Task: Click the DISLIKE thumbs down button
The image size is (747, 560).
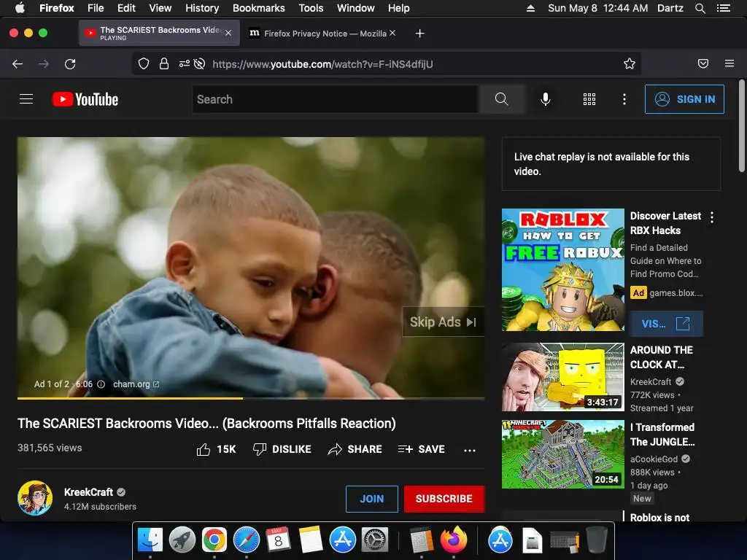Action: (282, 449)
